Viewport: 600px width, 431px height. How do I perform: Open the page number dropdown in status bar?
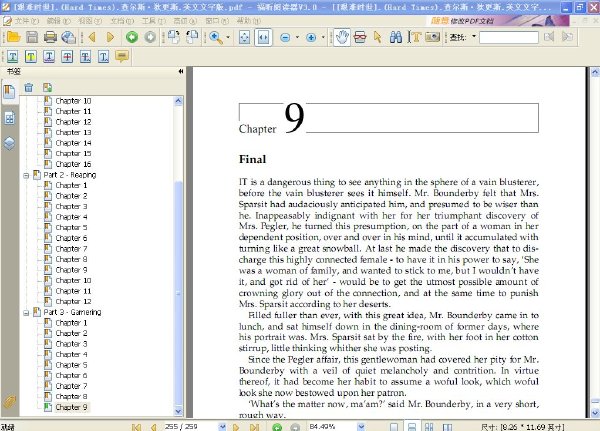click(x=222, y=427)
